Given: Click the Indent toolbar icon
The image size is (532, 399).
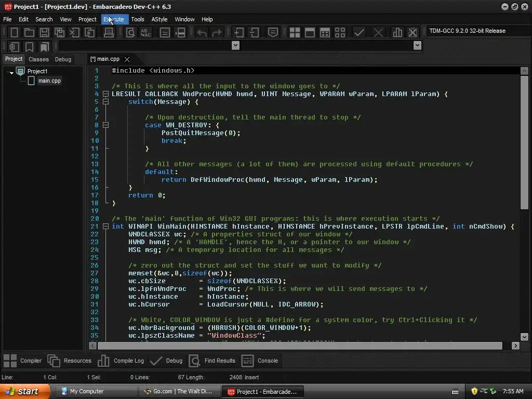Looking at the screenshot, I should coord(239,33).
